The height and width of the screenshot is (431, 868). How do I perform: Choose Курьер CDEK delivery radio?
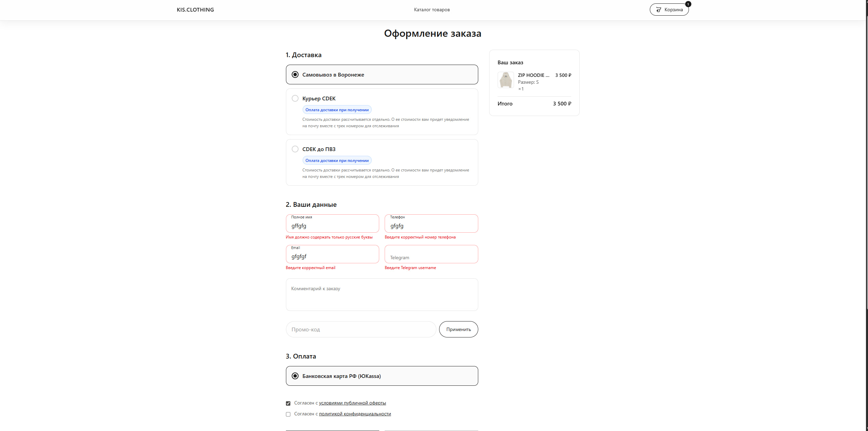(295, 98)
